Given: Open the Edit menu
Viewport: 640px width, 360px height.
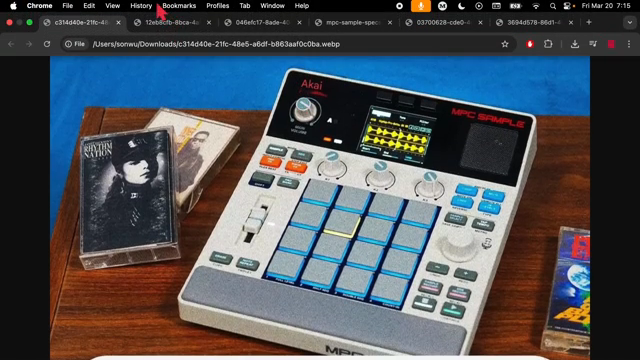Looking at the screenshot, I should coord(89,6).
